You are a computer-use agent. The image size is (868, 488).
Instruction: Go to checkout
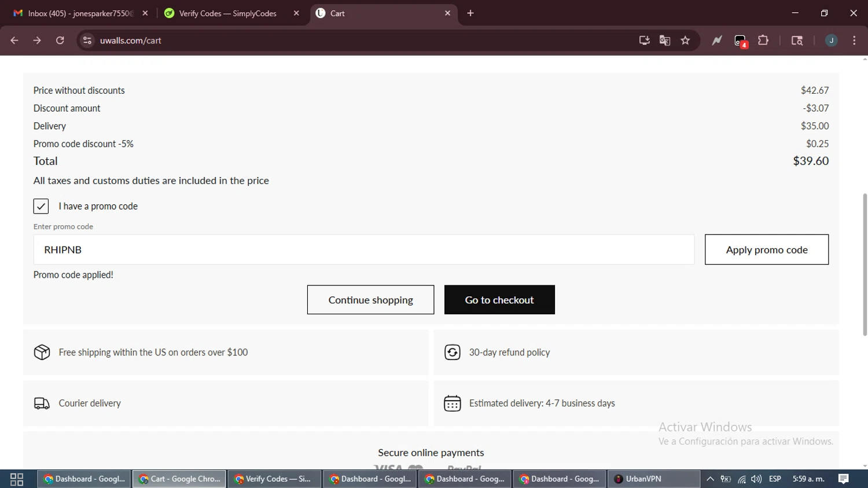pos(499,300)
